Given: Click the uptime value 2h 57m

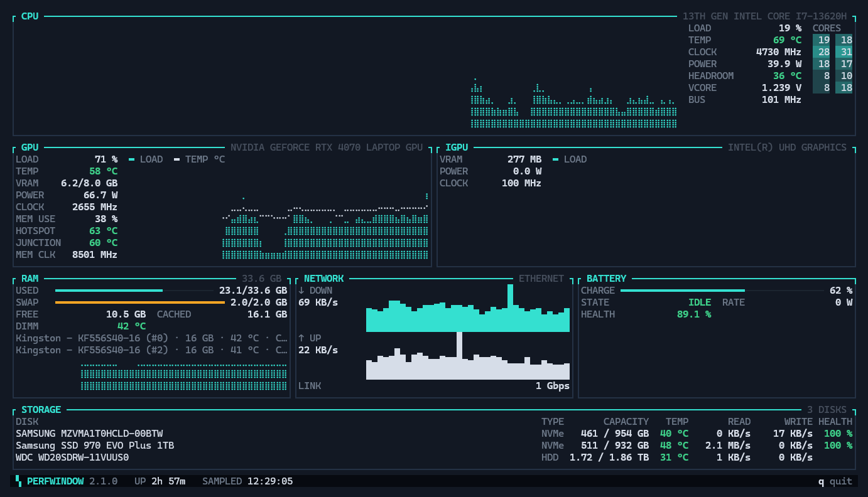Looking at the screenshot, I should click(x=168, y=481).
